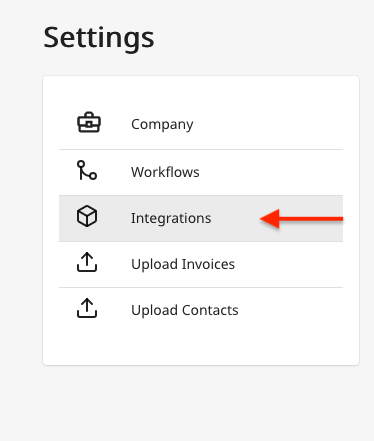Click the Integrations cube icon
374x441 pixels.
pos(87,216)
